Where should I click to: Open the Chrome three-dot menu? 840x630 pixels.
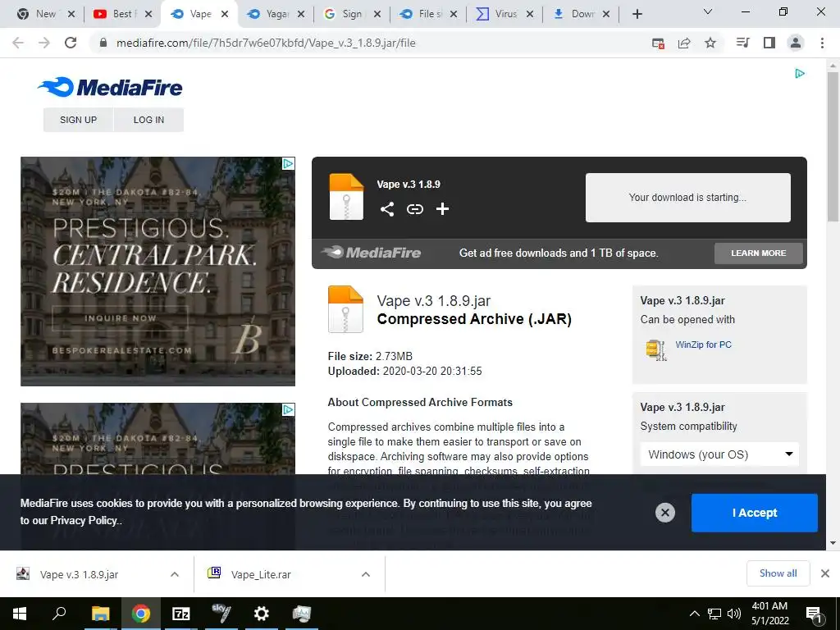coord(822,43)
